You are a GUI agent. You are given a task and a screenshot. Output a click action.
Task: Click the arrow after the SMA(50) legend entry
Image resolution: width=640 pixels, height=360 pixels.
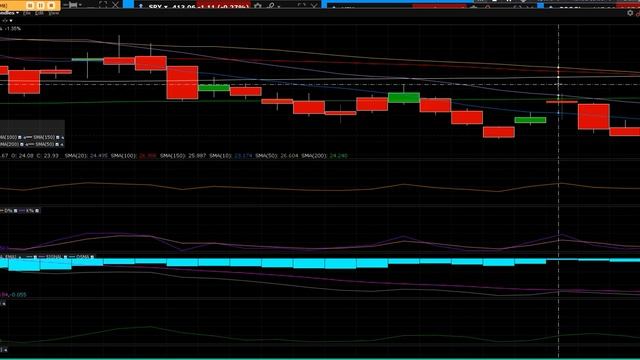pos(62,144)
